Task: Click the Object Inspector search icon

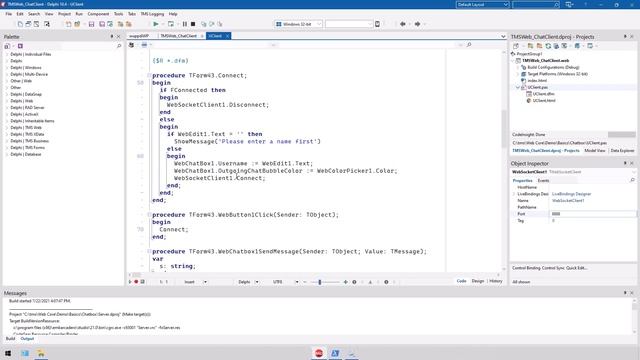Action: [632, 180]
